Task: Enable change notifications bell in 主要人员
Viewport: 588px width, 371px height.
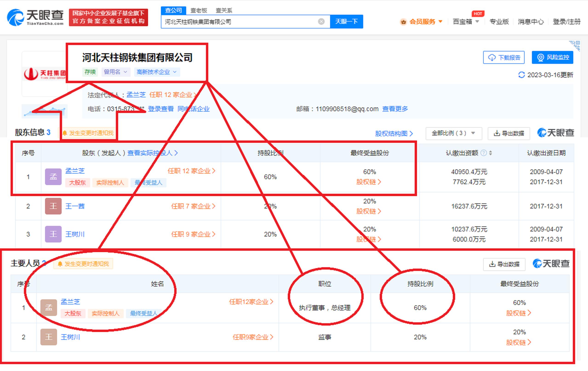Action: (x=60, y=264)
